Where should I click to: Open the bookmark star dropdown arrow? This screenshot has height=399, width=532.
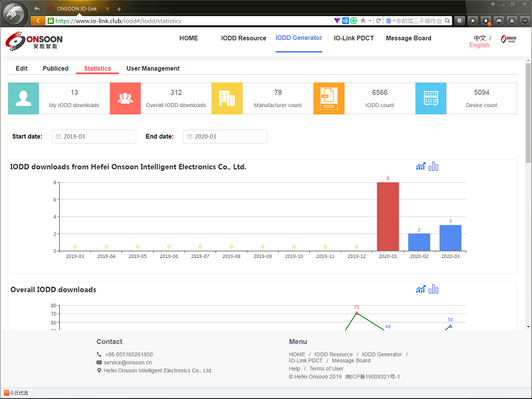370,21
